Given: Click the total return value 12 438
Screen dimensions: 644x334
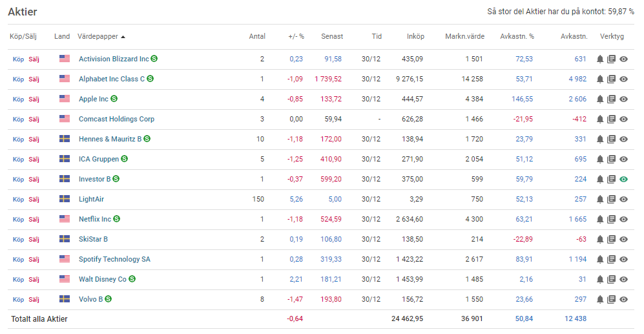Looking at the screenshot, I should [x=576, y=318].
